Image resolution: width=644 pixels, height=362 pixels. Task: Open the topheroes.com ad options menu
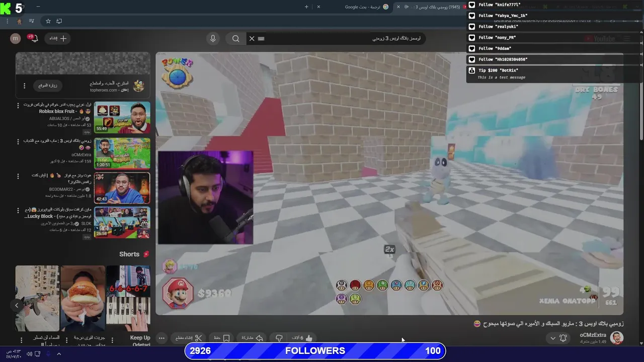(x=24, y=86)
